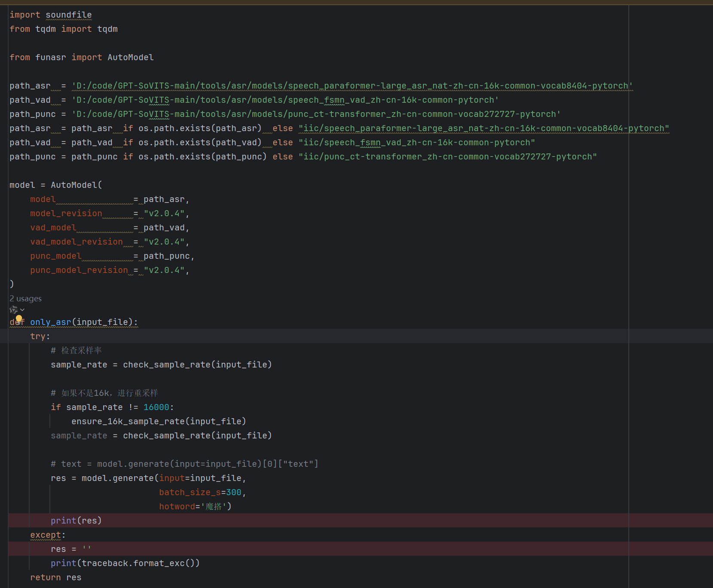The width and height of the screenshot is (713, 588).
Task: Click os.path.exists(path_punc) call
Action: pyautogui.click(x=202, y=156)
